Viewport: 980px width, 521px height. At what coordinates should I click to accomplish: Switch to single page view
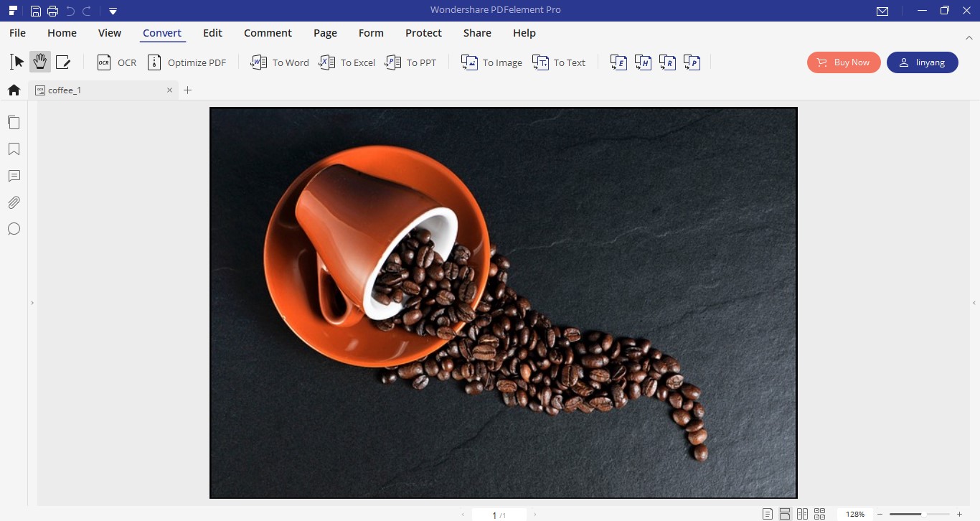point(768,514)
